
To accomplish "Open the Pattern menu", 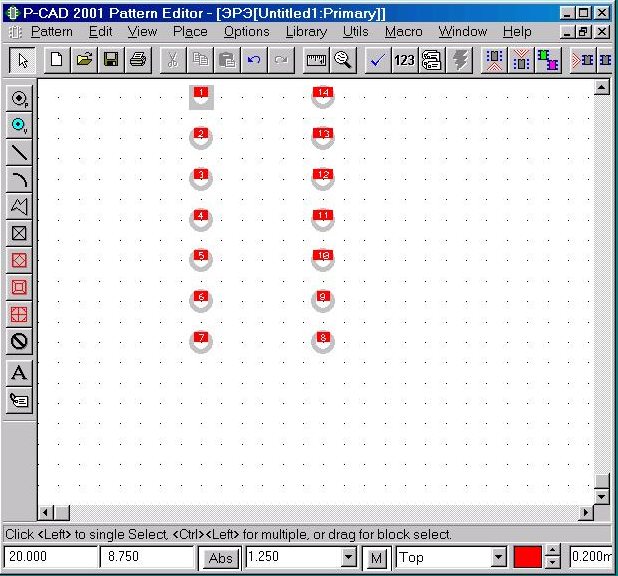I will pos(52,32).
